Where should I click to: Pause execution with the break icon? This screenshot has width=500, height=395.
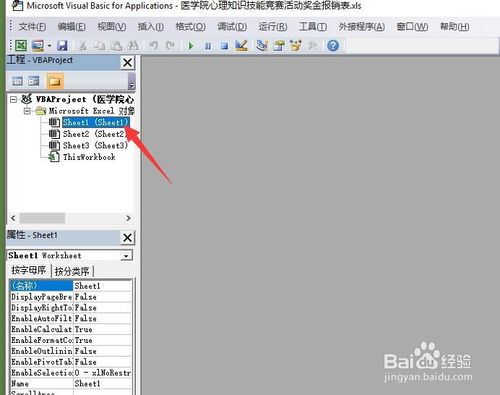click(x=208, y=46)
